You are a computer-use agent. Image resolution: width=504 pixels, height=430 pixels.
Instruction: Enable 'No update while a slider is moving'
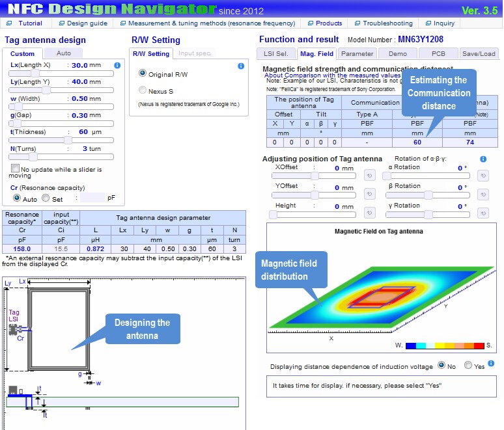click(x=15, y=169)
